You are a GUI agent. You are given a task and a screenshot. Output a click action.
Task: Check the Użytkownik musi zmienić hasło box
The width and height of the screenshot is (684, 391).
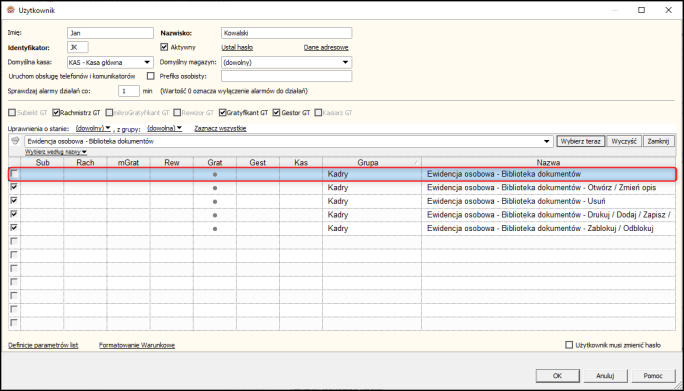point(569,345)
